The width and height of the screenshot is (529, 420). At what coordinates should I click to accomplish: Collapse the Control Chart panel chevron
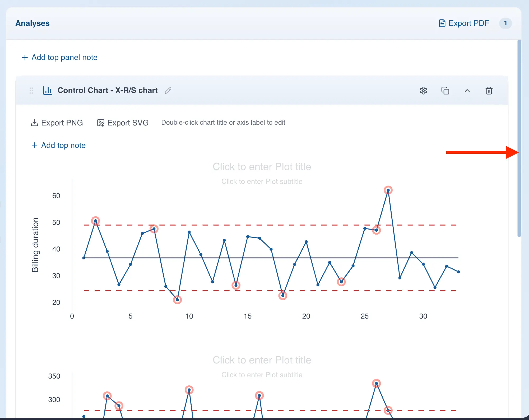467,91
